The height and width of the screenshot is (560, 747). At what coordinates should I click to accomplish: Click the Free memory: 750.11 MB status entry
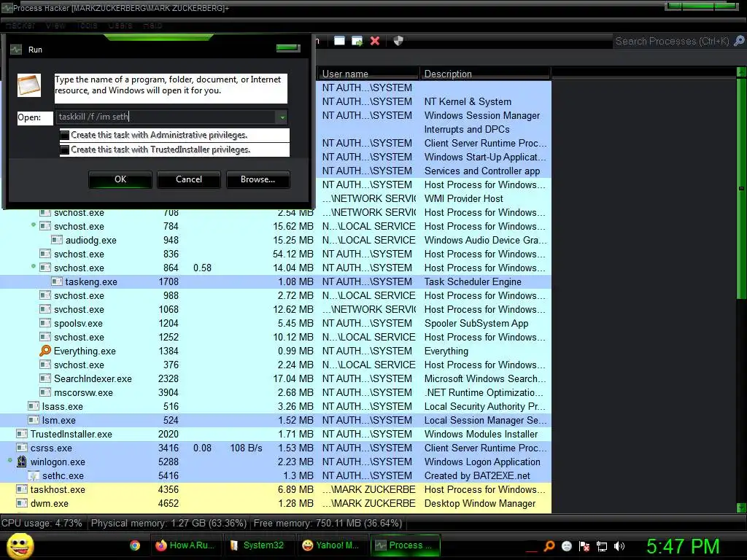[x=328, y=524]
